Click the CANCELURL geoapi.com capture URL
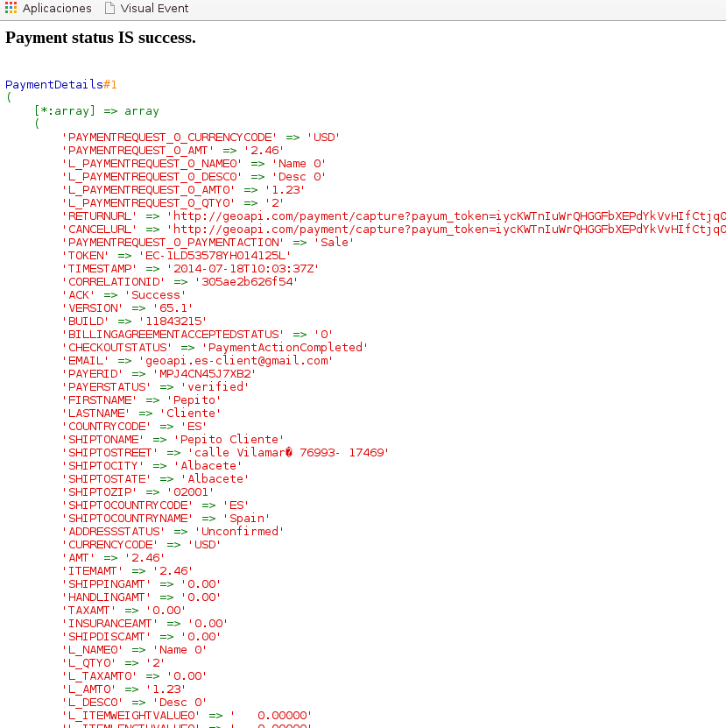 (x=446, y=230)
